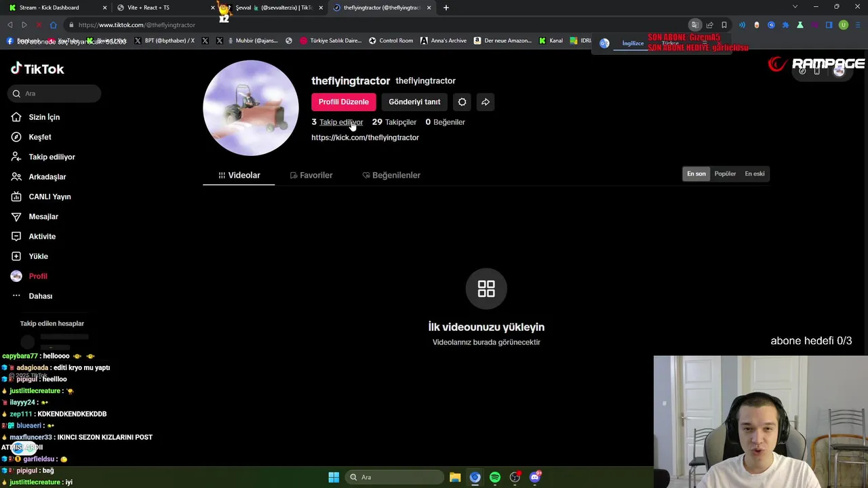Sort videos by En eski
Screen dimensions: 868x488
click(x=755, y=174)
